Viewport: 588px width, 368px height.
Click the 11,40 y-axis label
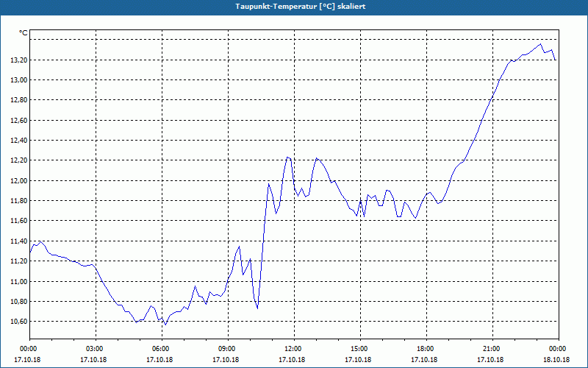coord(18,241)
